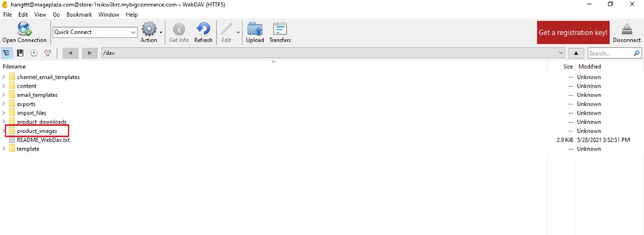Click the Upload toolbar icon
Screen dimensions: 644x235
255,32
